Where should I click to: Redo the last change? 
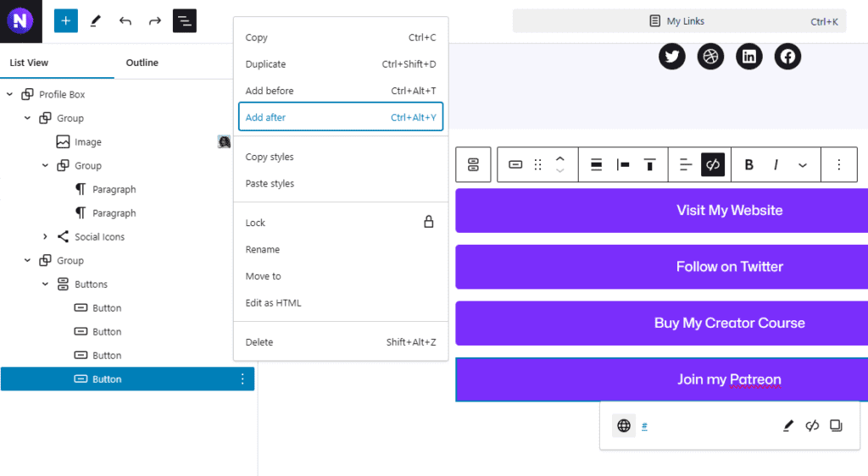tap(155, 21)
